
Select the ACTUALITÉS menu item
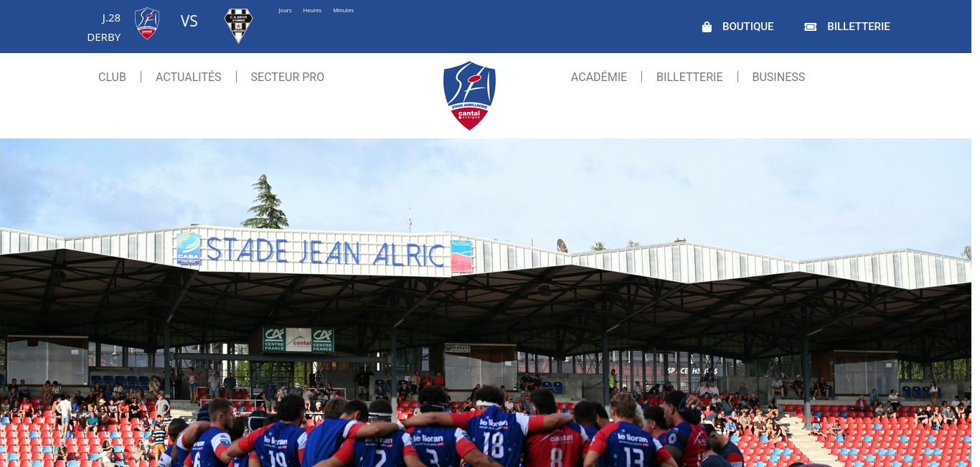coord(189,77)
